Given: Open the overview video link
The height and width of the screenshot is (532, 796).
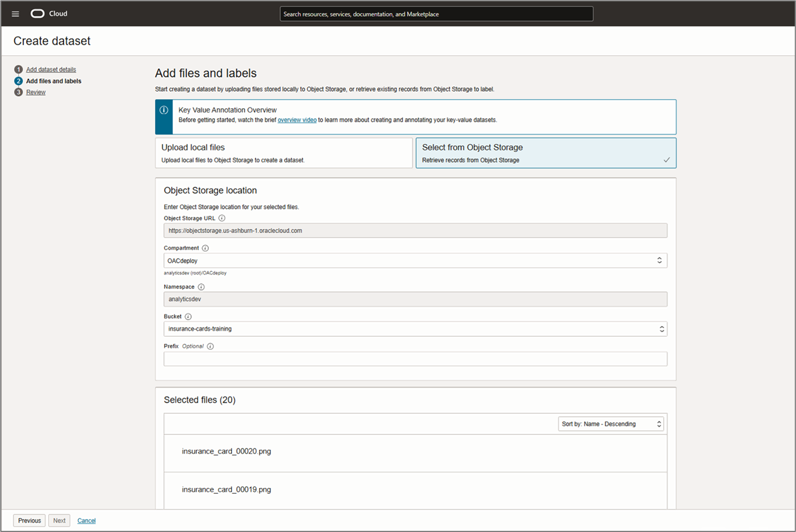Looking at the screenshot, I should pyautogui.click(x=297, y=119).
